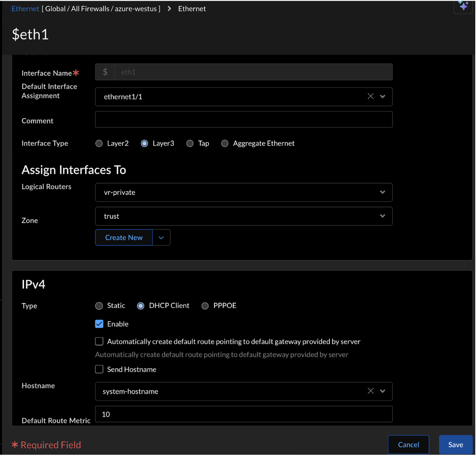This screenshot has height=456, width=476.
Task: Open the AI assistant sparkle icon
Action: (463, 6)
